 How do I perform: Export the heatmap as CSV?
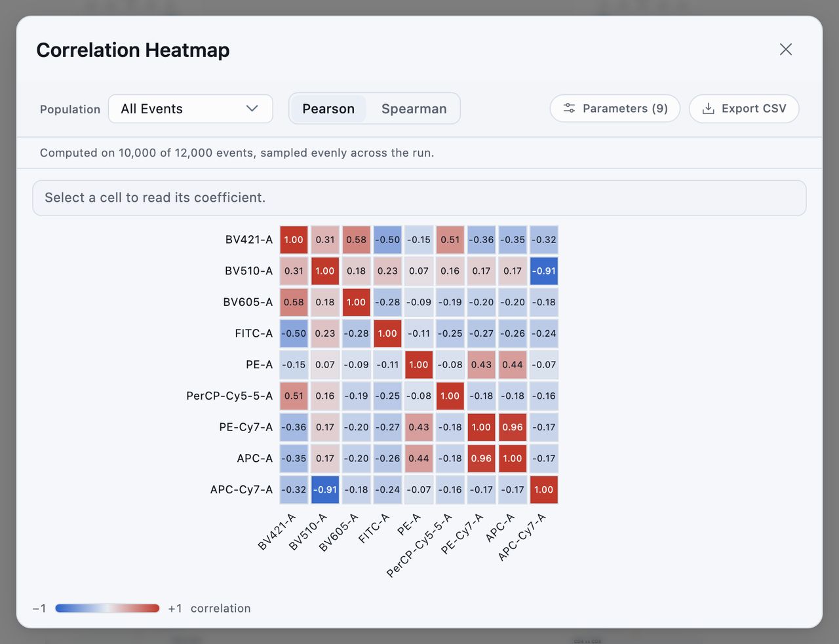tap(744, 109)
